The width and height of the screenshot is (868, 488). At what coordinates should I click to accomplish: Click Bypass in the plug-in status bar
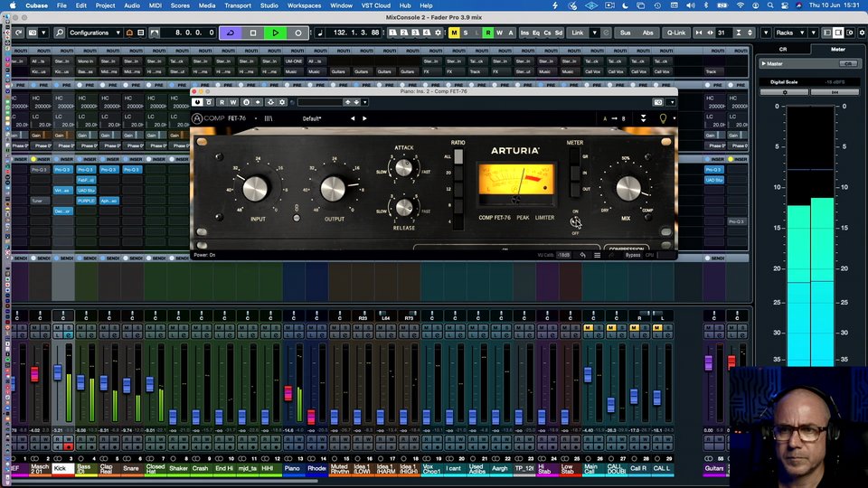pos(633,255)
